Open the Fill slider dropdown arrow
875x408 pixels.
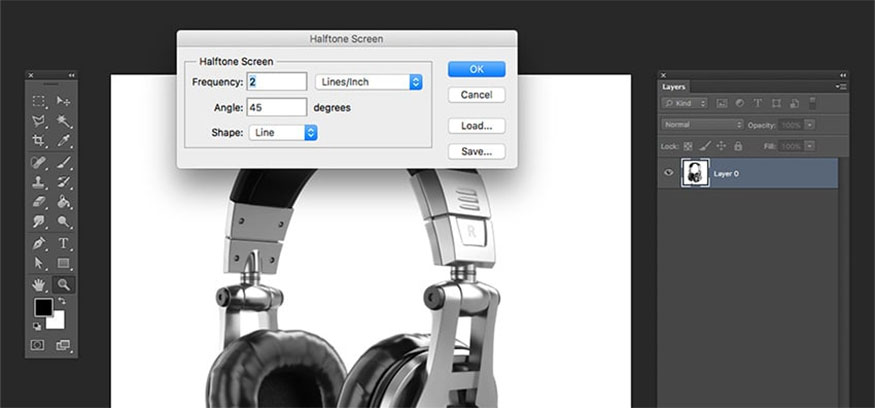pos(810,146)
